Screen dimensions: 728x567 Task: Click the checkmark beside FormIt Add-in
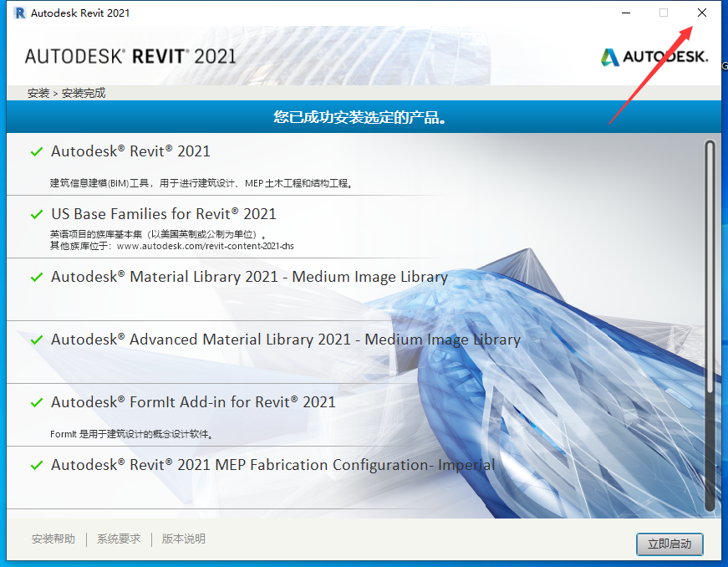point(35,402)
